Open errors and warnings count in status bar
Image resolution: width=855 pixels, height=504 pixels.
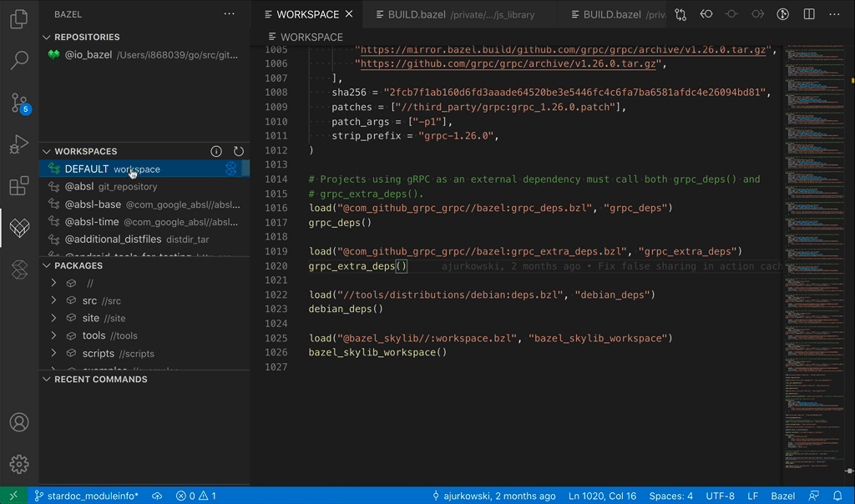point(195,496)
